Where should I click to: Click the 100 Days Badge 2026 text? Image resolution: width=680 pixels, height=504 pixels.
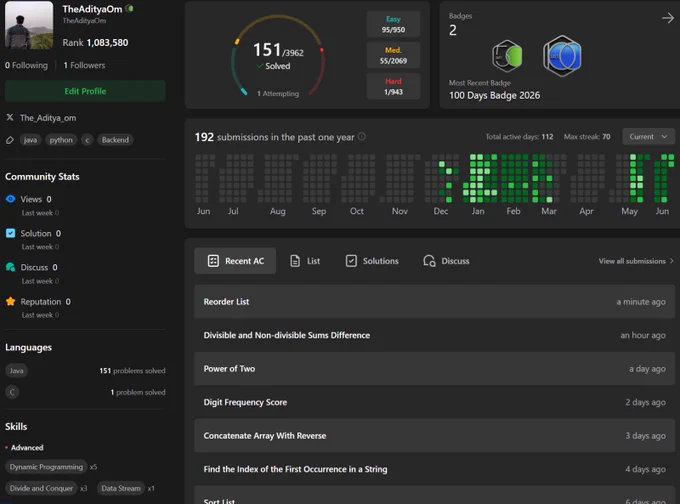[x=494, y=95]
